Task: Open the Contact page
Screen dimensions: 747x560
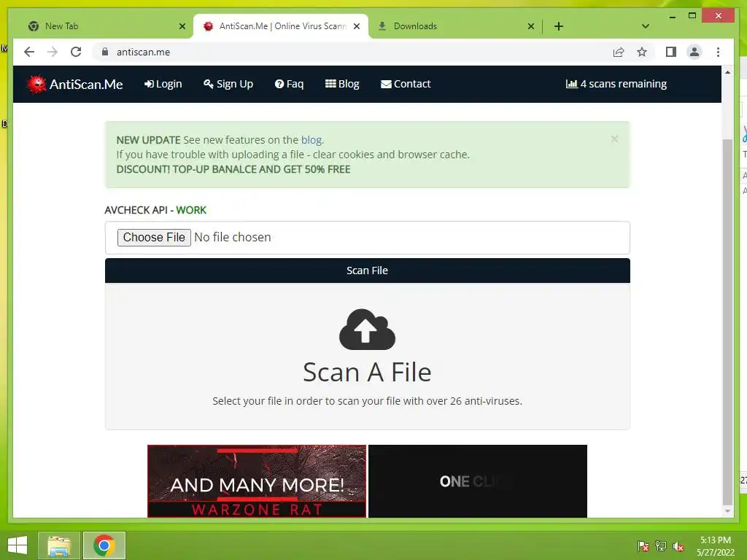Action: pyautogui.click(x=406, y=84)
